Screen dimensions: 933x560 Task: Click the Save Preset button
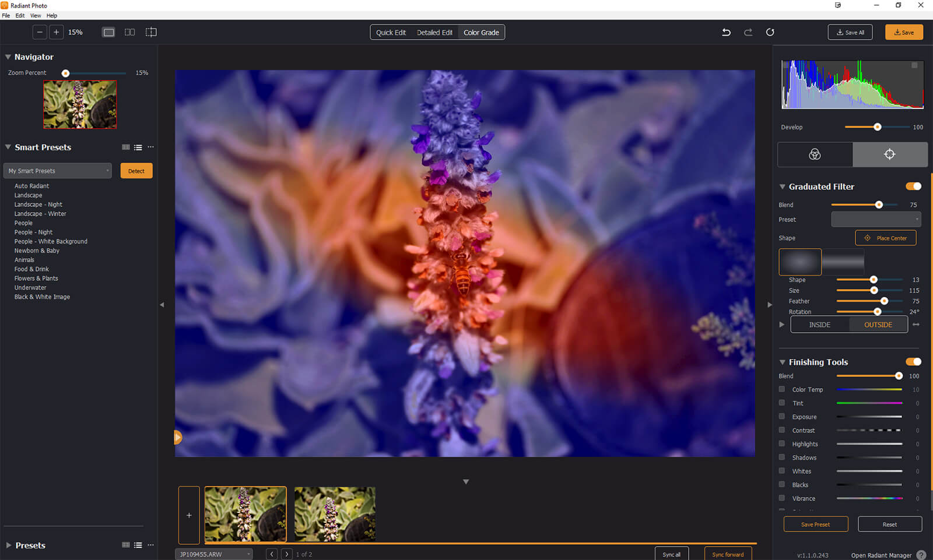tap(815, 524)
